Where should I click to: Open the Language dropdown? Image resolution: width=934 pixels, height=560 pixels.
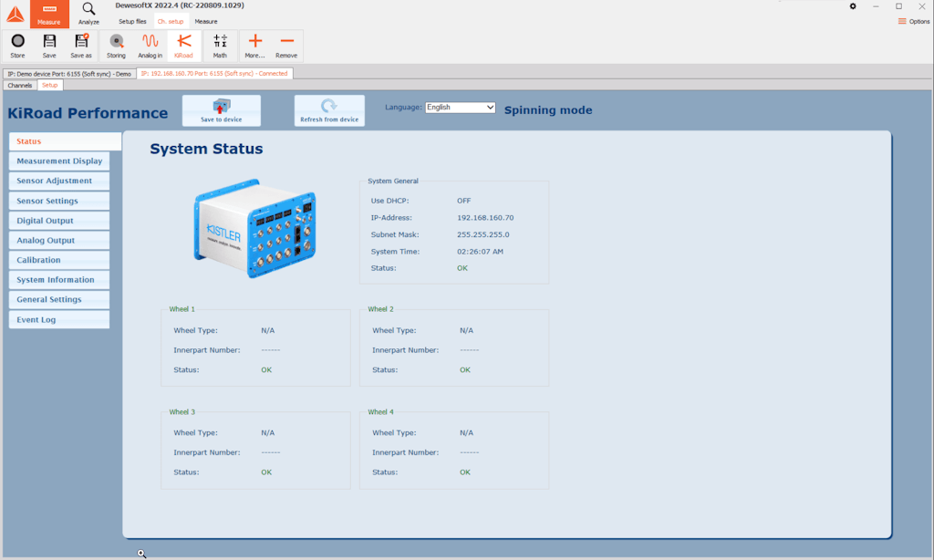tap(460, 108)
